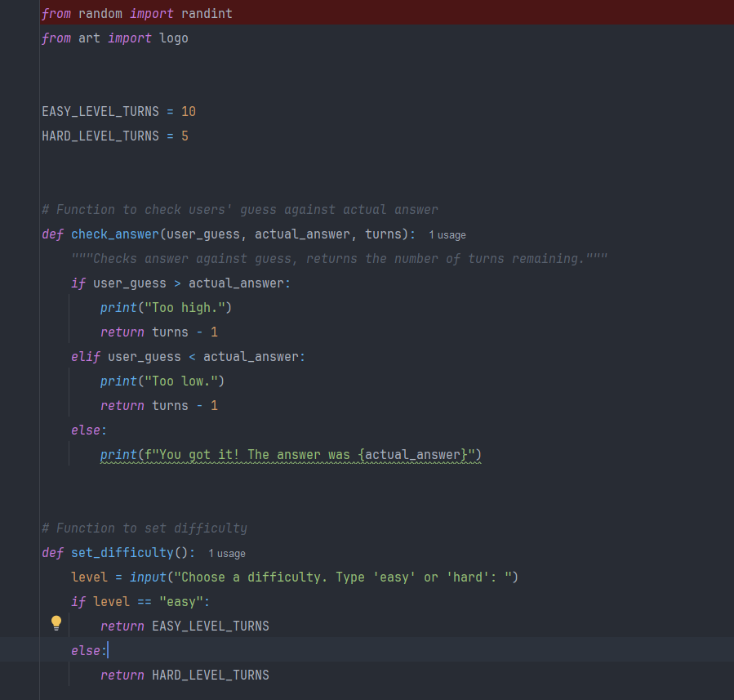The height and width of the screenshot is (700, 734).
Task: Click the underlined 'You got it!' print statement
Action: coord(291,455)
